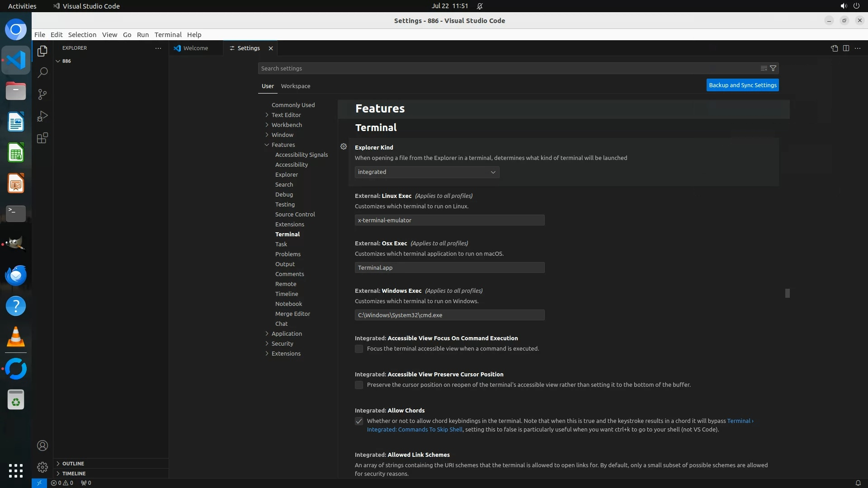The width and height of the screenshot is (868, 488).
Task: Click the Linux Exec text field
Action: 449,220
